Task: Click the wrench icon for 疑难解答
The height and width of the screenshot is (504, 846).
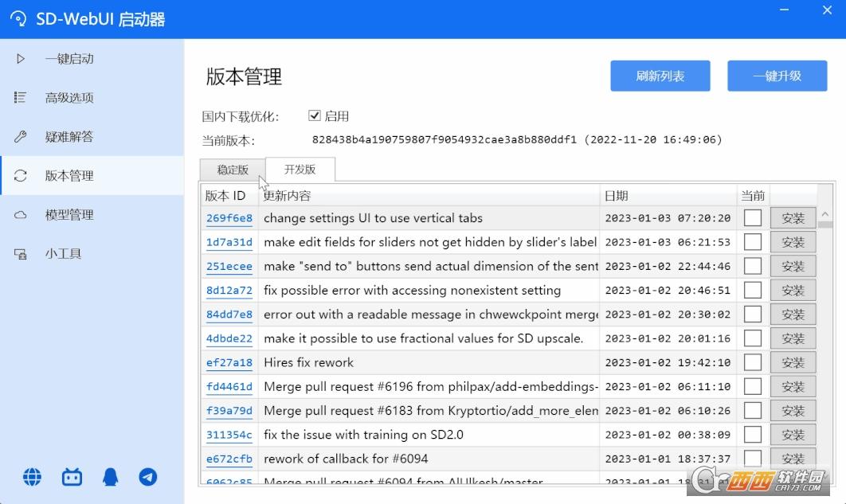Action: point(20,136)
